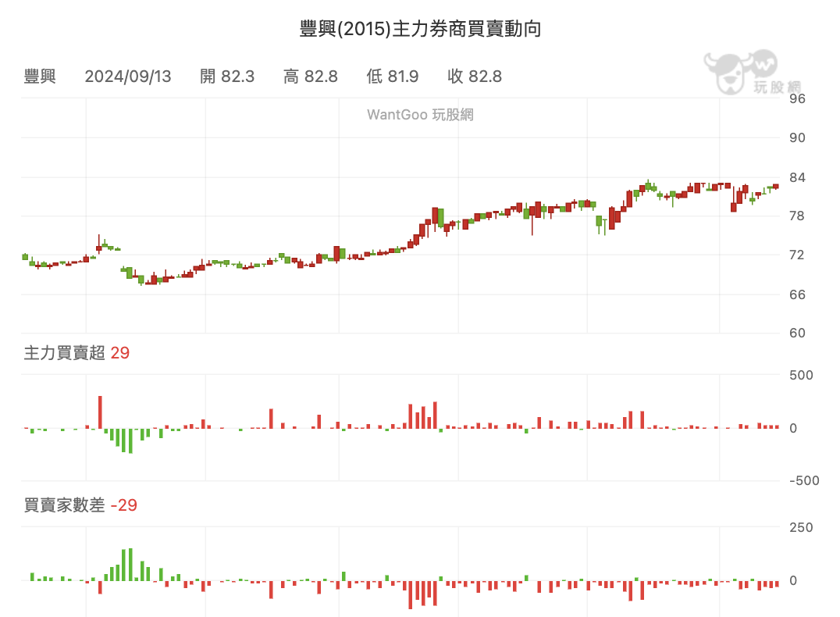Click the deepest green bar in 主力買賣超 chart

[130, 440]
